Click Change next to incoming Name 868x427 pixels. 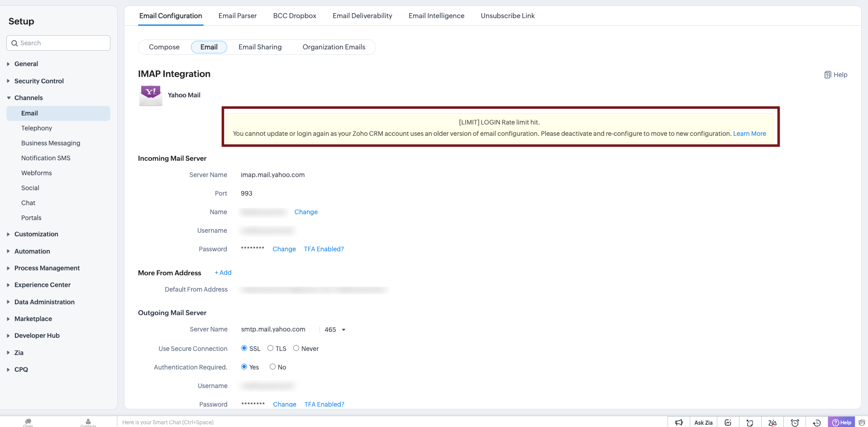coord(306,212)
